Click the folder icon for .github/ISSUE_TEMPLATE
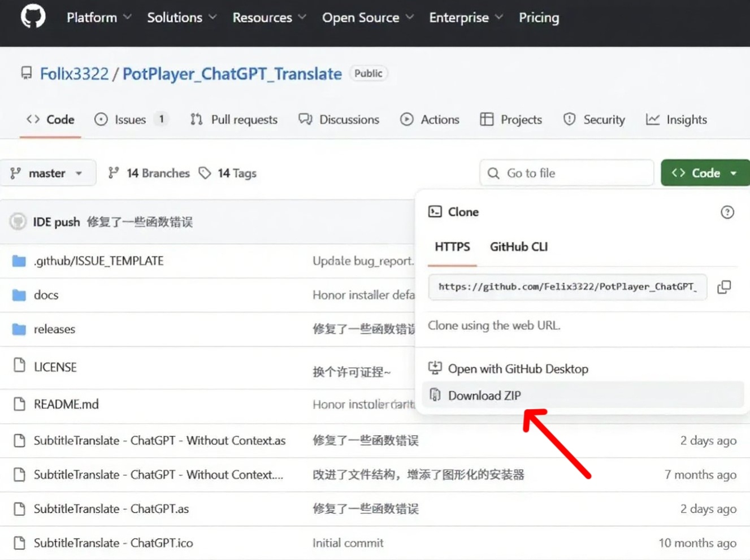The image size is (750, 560). click(x=19, y=261)
